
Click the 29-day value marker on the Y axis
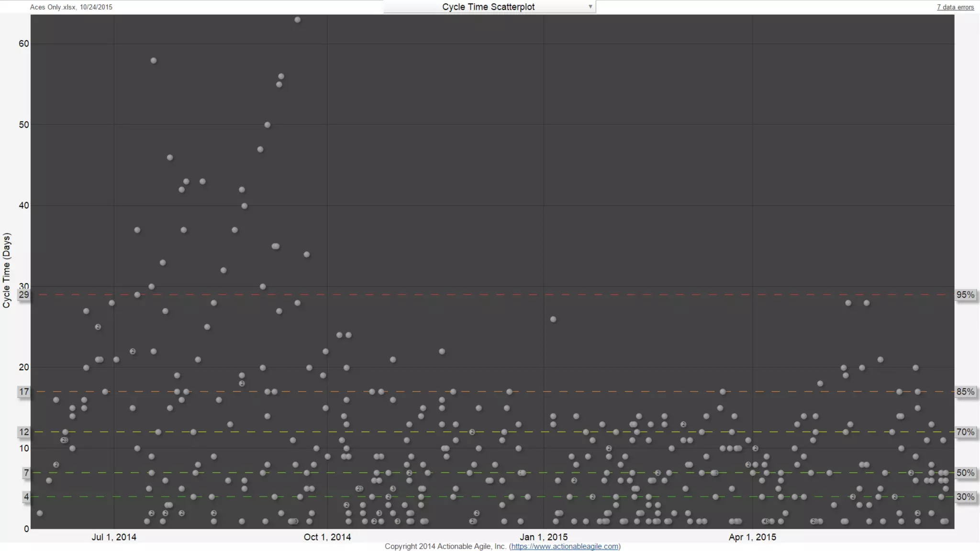[23, 295]
